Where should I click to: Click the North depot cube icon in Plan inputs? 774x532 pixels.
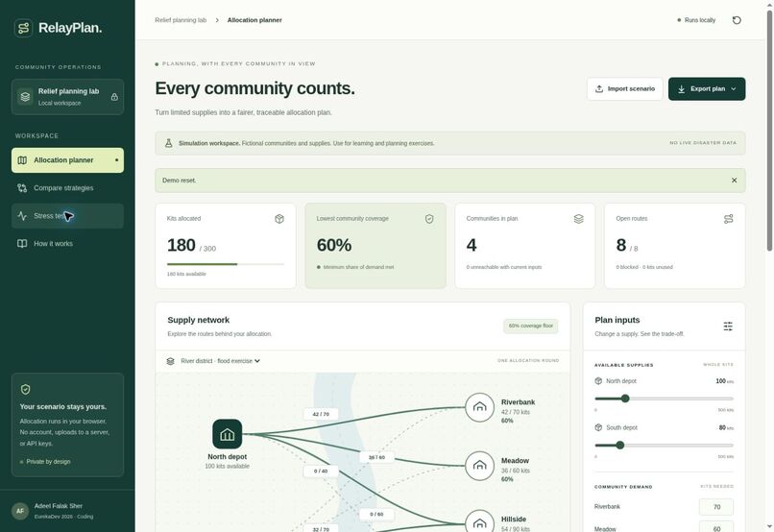pos(598,381)
